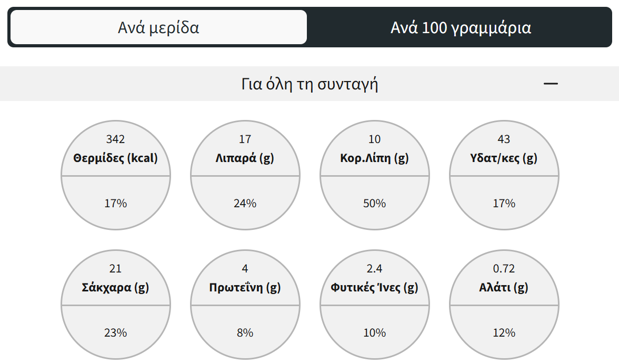
Task: Select the "Πρωτεΐνη (g)" label
Action: [x=245, y=287]
